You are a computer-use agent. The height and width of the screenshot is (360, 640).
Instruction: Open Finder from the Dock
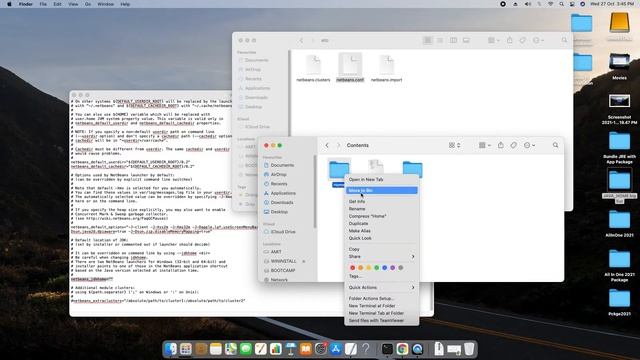(x=171, y=349)
